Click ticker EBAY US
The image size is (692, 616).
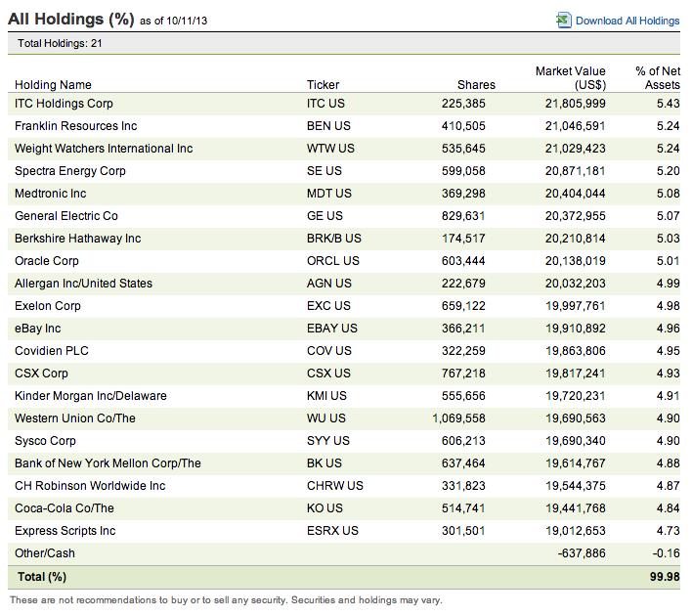click(x=332, y=329)
